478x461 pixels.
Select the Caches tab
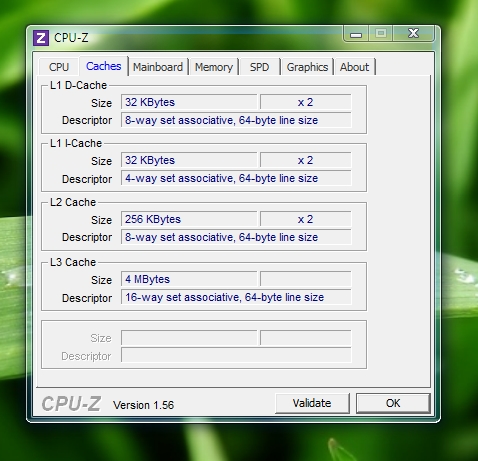(104, 66)
